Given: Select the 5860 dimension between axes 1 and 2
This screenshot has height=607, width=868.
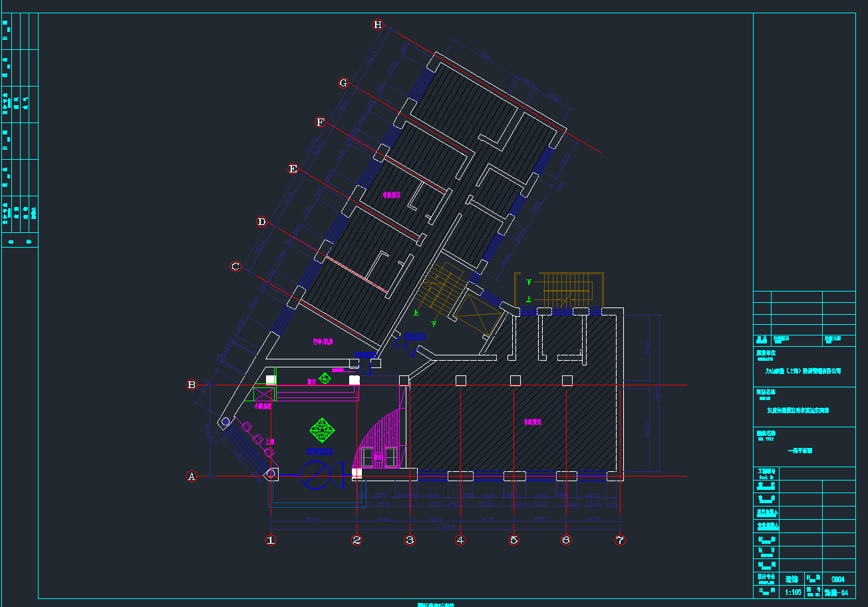Looking at the screenshot, I should pyautogui.click(x=313, y=518).
